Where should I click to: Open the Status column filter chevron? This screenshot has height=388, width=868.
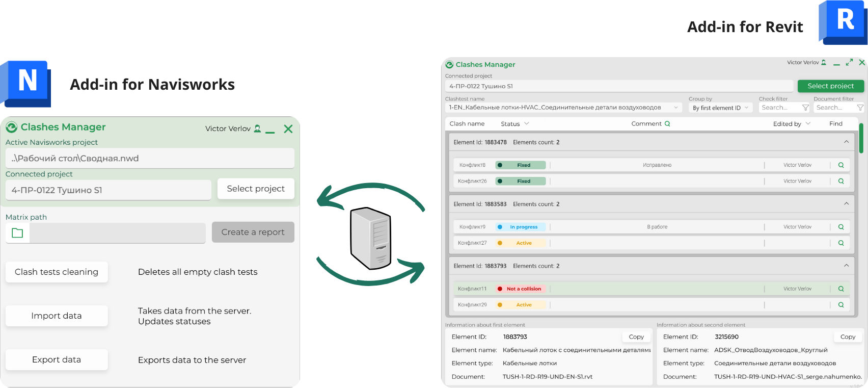click(x=527, y=123)
